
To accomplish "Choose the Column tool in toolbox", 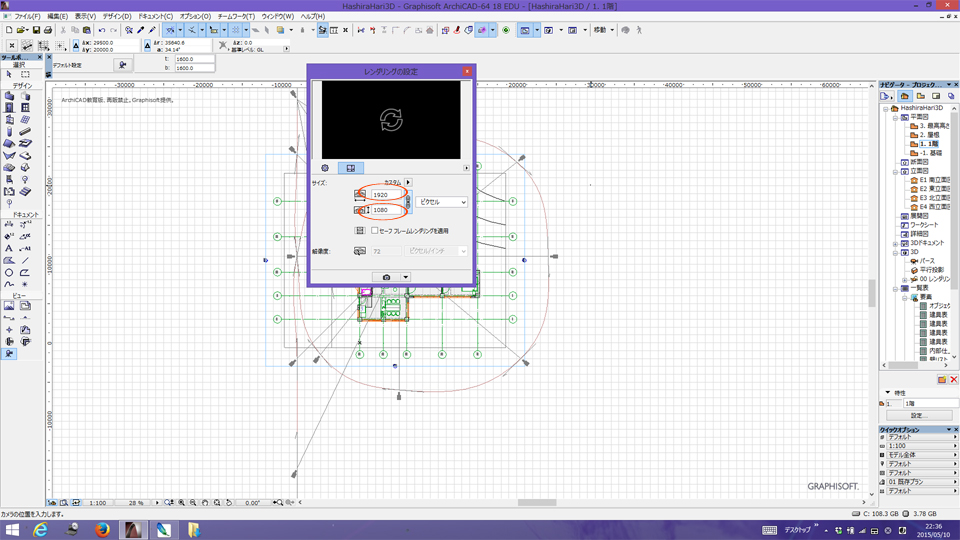I will (x=9, y=132).
